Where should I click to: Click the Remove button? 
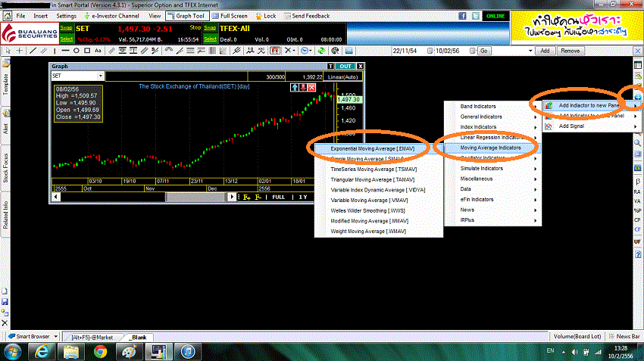pyautogui.click(x=570, y=51)
